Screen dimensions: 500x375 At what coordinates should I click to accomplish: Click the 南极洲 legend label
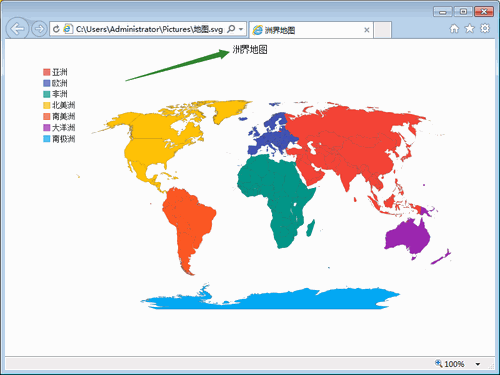pos(64,139)
